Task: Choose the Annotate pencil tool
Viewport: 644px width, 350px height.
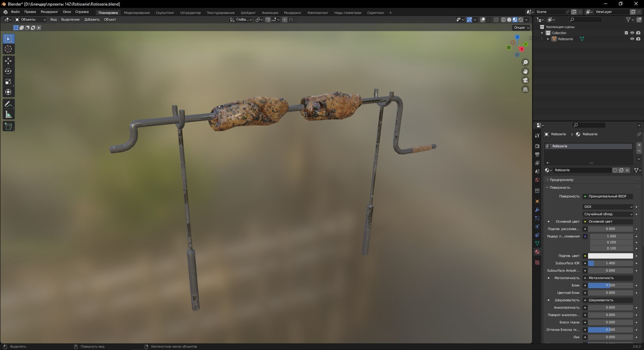Action: click(8, 104)
